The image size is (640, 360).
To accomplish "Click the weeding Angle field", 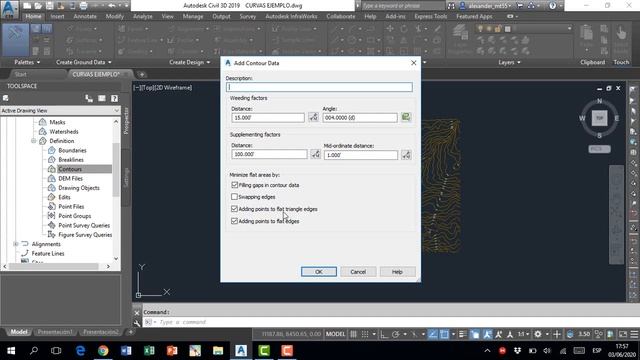I will click(x=360, y=118).
